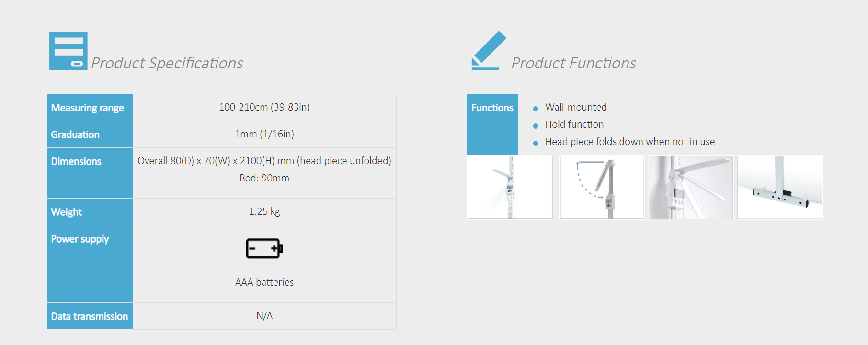
Task: Click the Product Functions pencil icon
Action: pyautogui.click(x=488, y=51)
